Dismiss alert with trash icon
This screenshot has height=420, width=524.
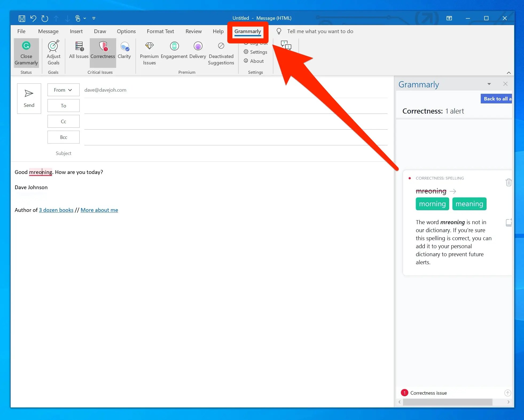click(508, 182)
